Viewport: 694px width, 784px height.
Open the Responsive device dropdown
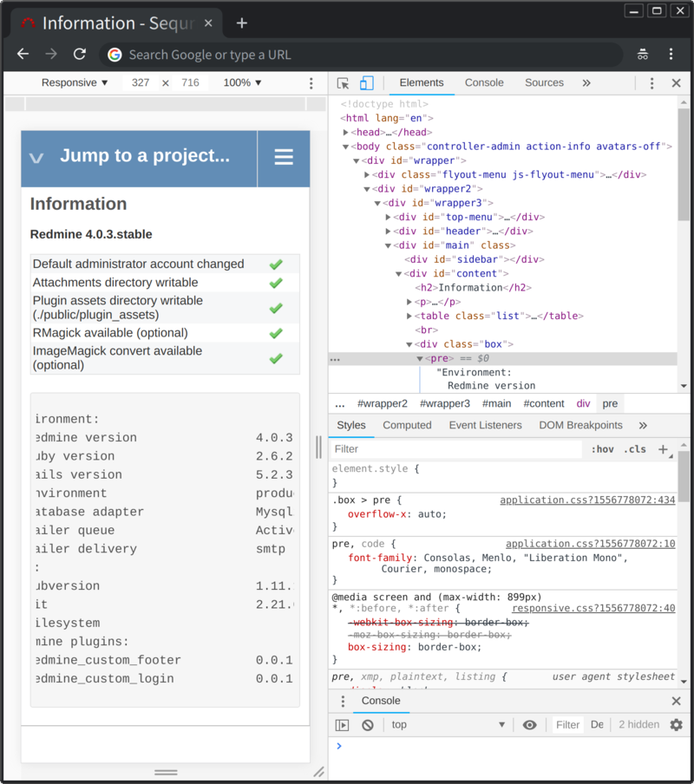(x=75, y=83)
